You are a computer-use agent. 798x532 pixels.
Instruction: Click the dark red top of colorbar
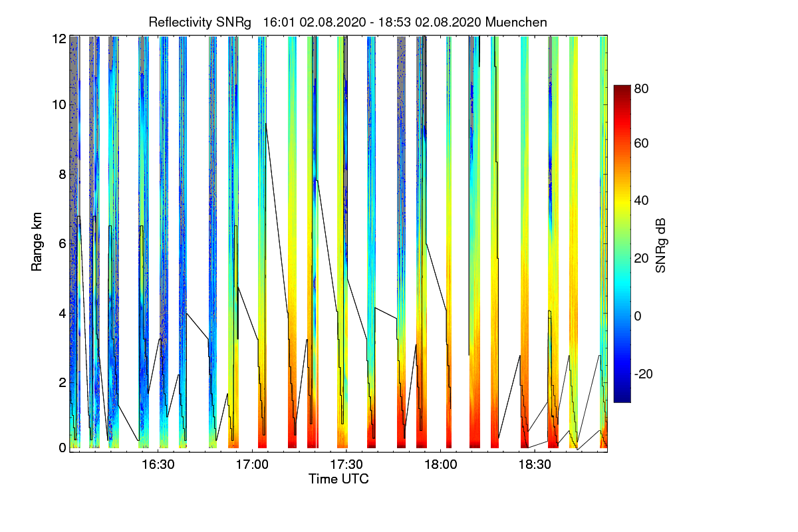point(621,89)
